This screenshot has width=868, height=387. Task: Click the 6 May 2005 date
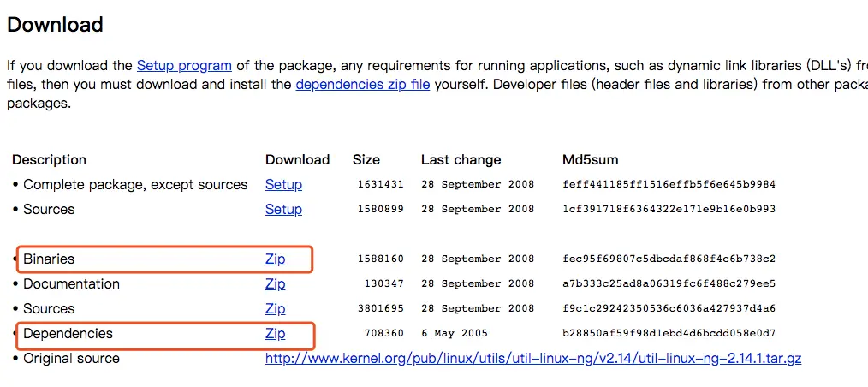[x=454, y=333]
